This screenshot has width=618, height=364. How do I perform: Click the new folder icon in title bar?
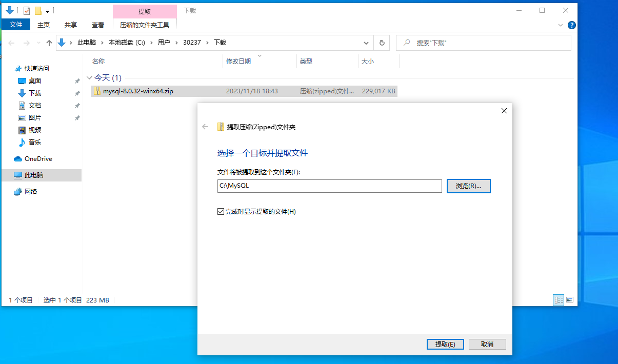coord(38,10)
